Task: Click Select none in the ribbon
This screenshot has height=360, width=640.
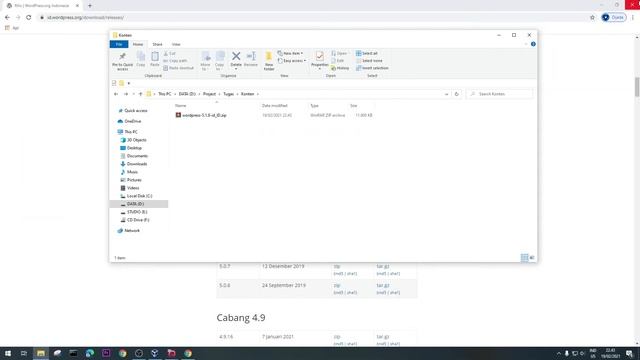Action: (369, 60)
